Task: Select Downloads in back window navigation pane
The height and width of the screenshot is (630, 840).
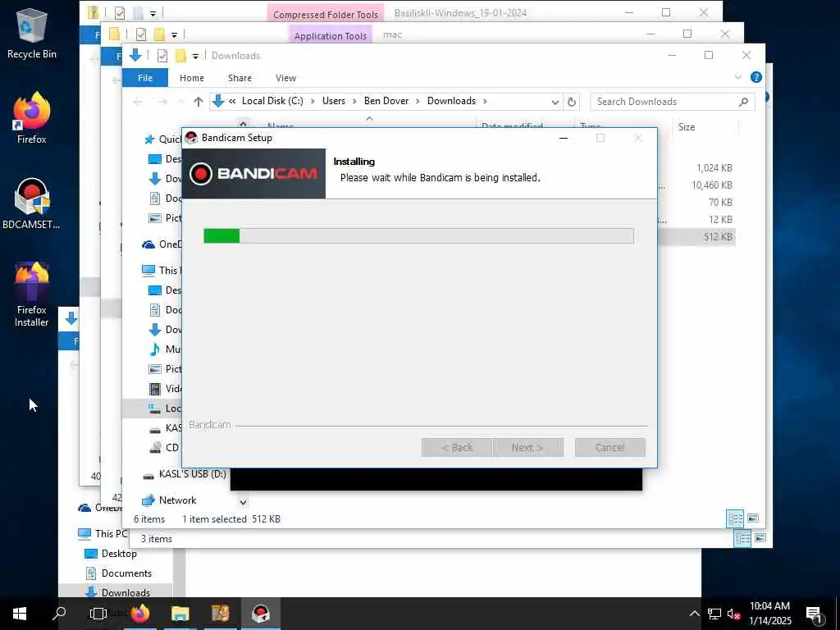Action: tap(126, 592)
